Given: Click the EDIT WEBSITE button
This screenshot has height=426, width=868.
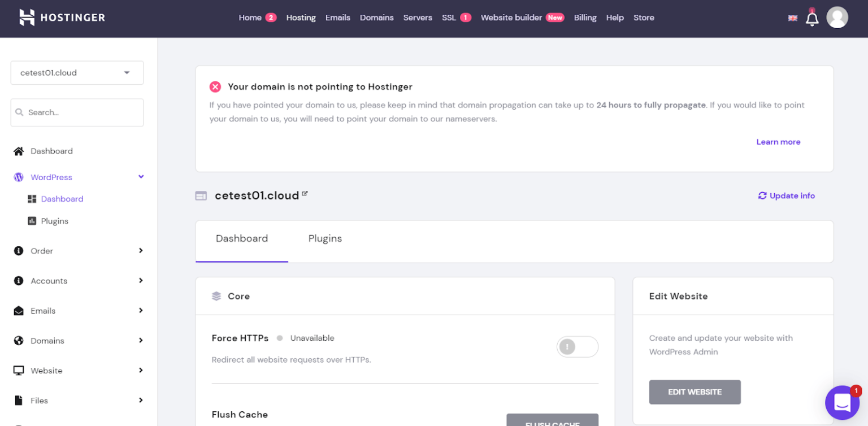Looking at the screenshot, I should (x=695, y=392).
